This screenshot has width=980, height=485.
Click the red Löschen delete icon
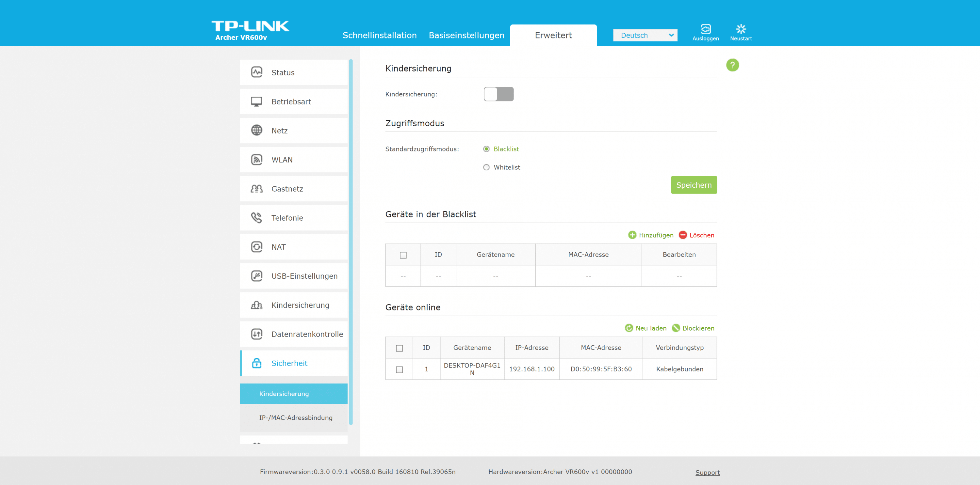[682, 235]
